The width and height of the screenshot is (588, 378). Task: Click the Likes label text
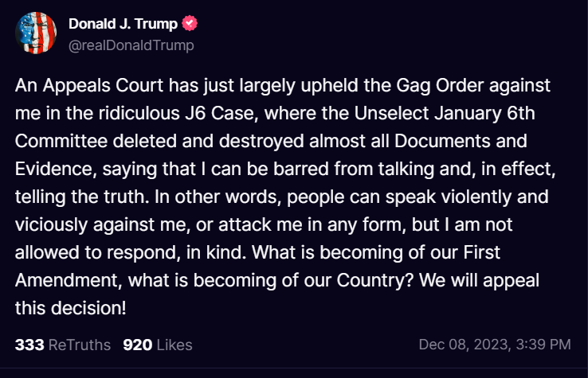pos(174,345)
